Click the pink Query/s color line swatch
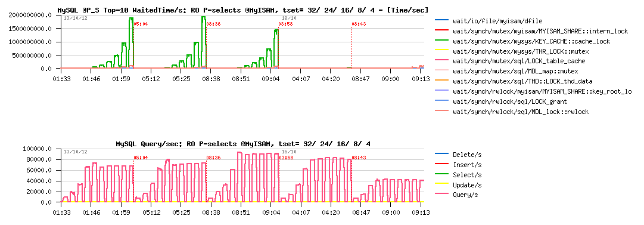 pos(441,195)
